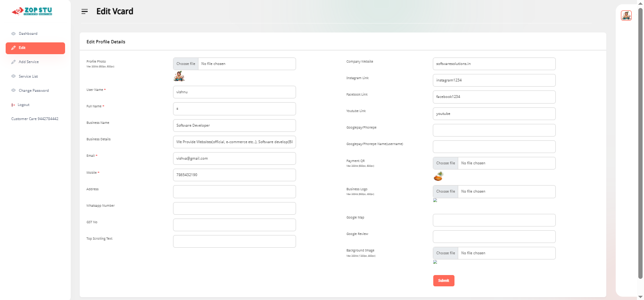
Task: Open the user avatar in top right
Action: 626,16
